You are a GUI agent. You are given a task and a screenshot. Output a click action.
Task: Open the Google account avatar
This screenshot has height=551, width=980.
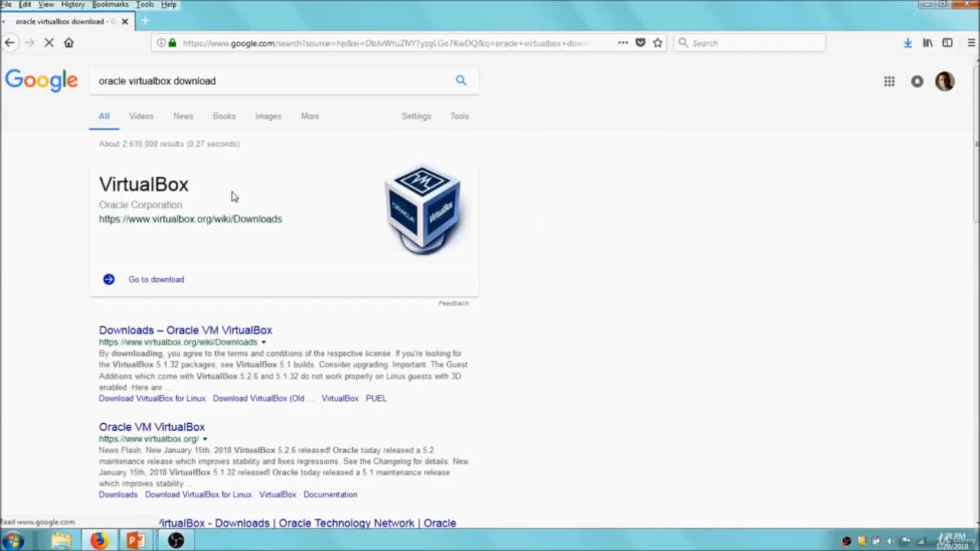945,81
